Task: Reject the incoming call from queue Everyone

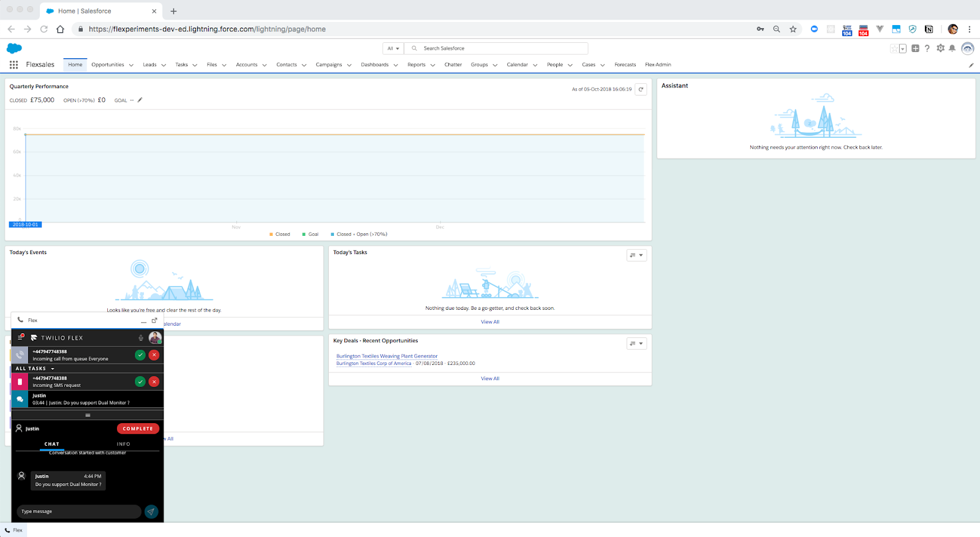Action: point(154,355)
